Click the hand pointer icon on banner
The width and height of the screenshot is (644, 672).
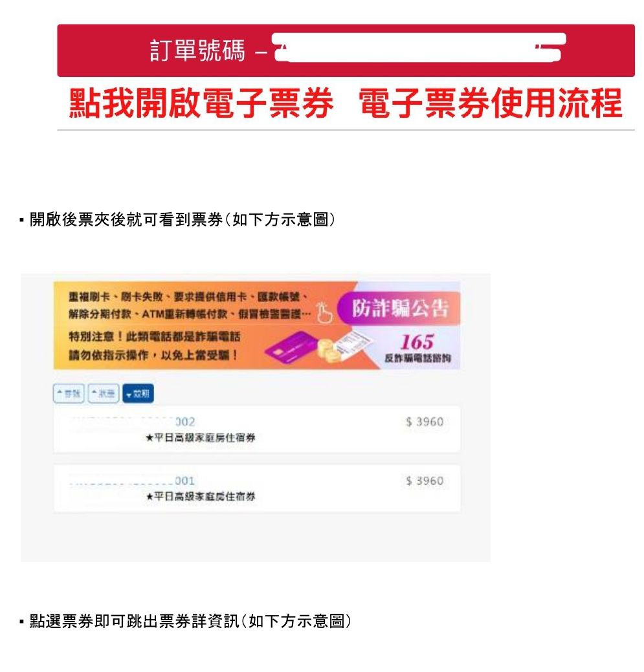click(x=324, y=312)
